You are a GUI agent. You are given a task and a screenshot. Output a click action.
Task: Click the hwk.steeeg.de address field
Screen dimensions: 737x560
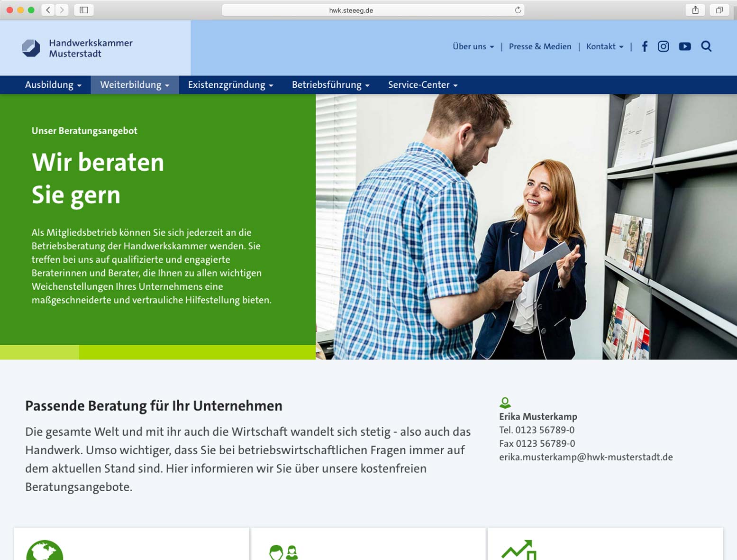pos(351,10)
